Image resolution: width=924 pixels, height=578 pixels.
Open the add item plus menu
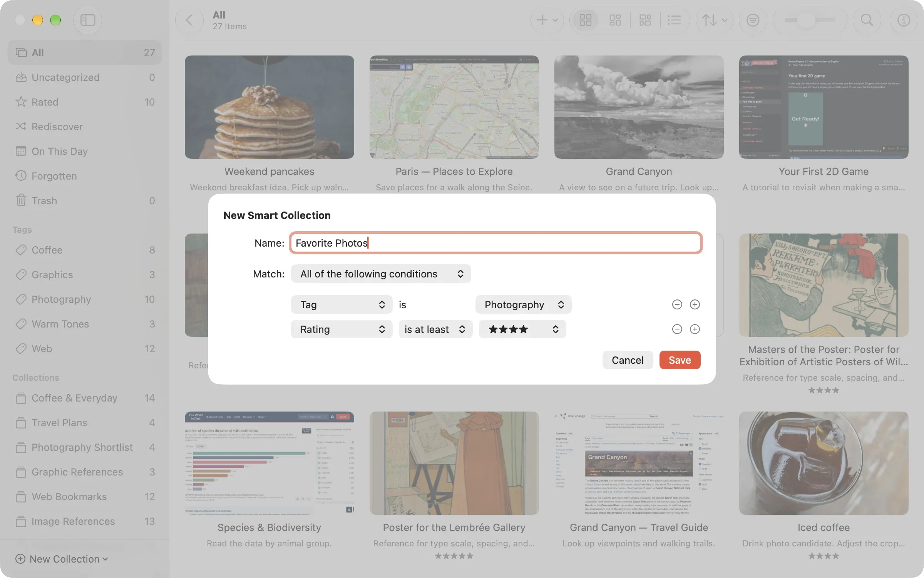click(547, 20)
